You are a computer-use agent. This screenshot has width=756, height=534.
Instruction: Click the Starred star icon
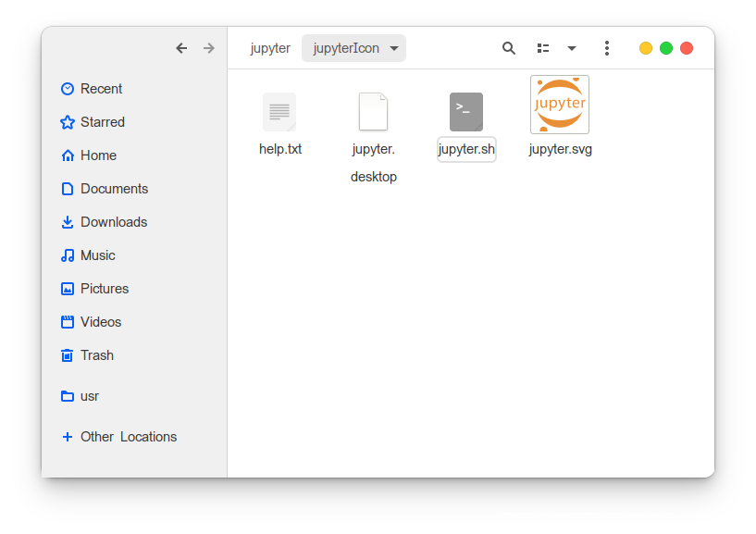click(x=68, y=122)
